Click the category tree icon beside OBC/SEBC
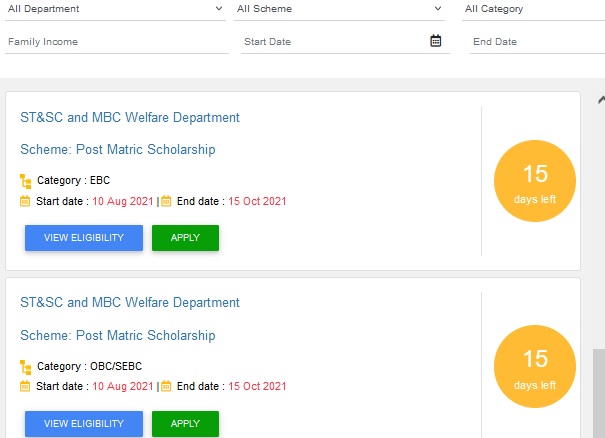 pyautogui.click(x=25, y=367)
